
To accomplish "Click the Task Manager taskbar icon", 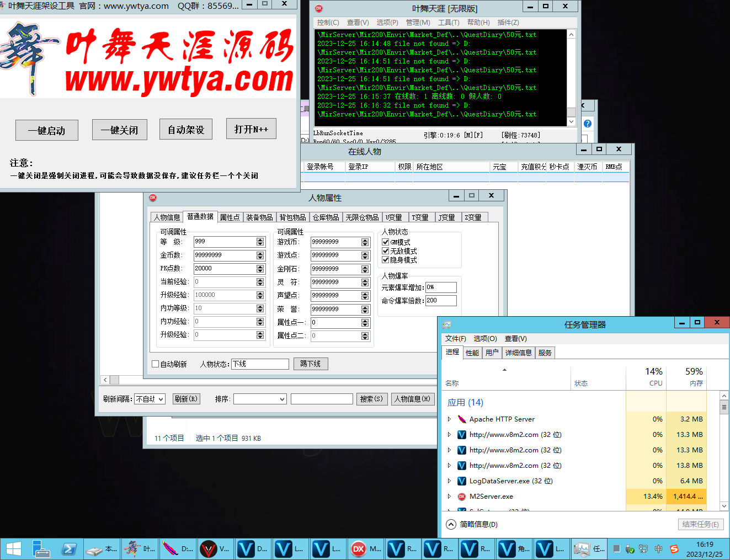I will [589, 549].
